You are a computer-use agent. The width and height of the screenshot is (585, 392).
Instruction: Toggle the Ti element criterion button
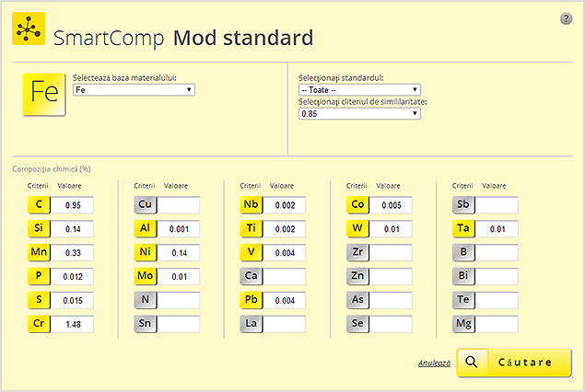(252, 229)
